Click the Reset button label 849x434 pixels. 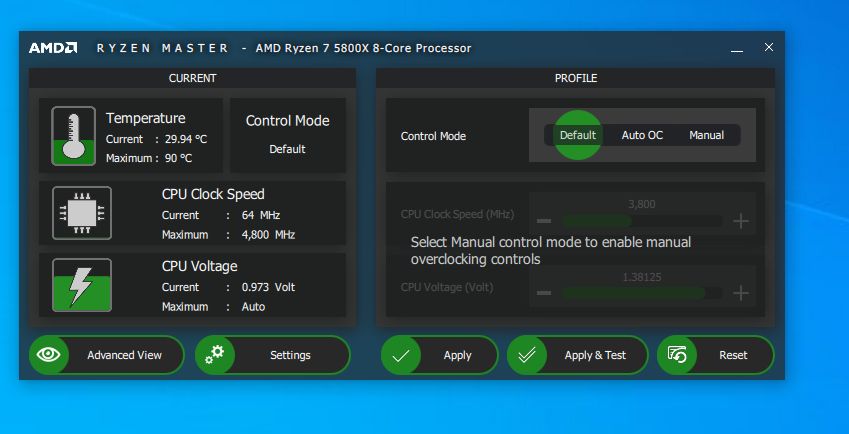[733, 356]
